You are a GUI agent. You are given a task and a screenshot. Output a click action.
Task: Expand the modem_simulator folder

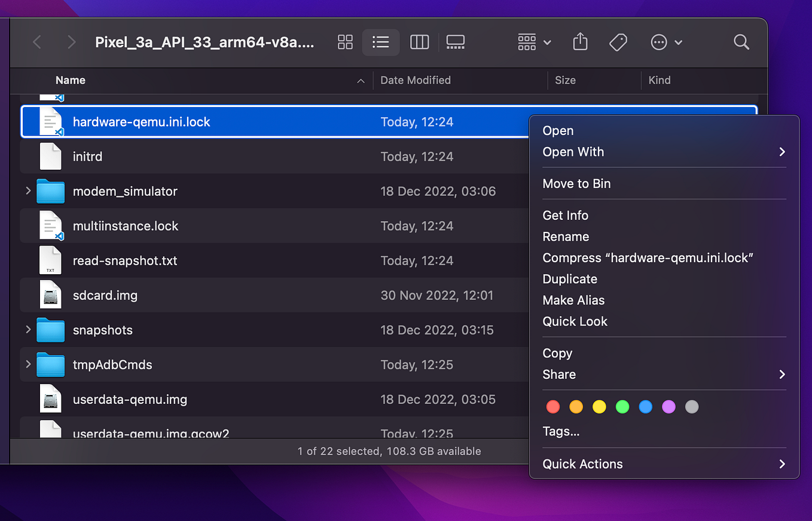coord(27,191)
